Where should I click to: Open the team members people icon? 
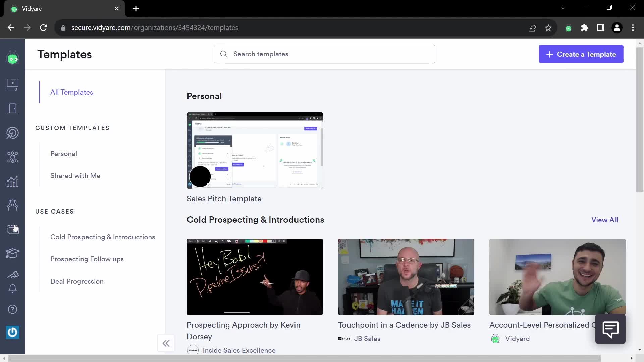[x=13, y=205]
